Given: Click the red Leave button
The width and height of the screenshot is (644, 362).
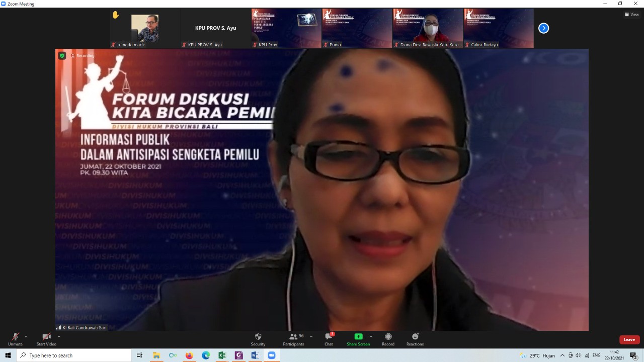Looking at the screenshot, I should pyautogui.click(x=629, y=339).
